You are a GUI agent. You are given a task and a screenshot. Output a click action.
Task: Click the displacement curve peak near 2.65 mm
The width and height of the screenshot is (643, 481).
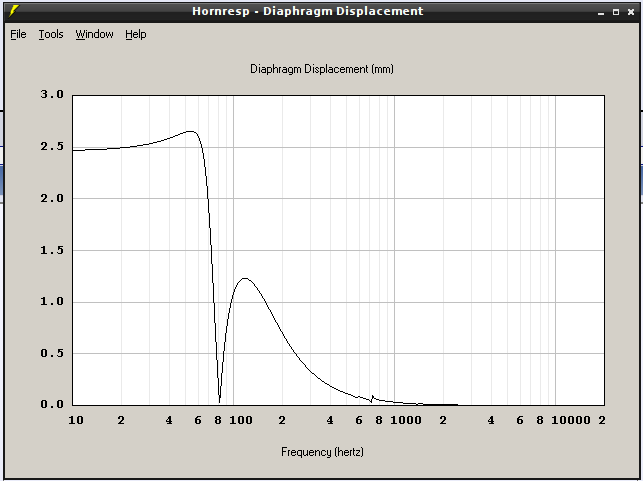[190, 131]
